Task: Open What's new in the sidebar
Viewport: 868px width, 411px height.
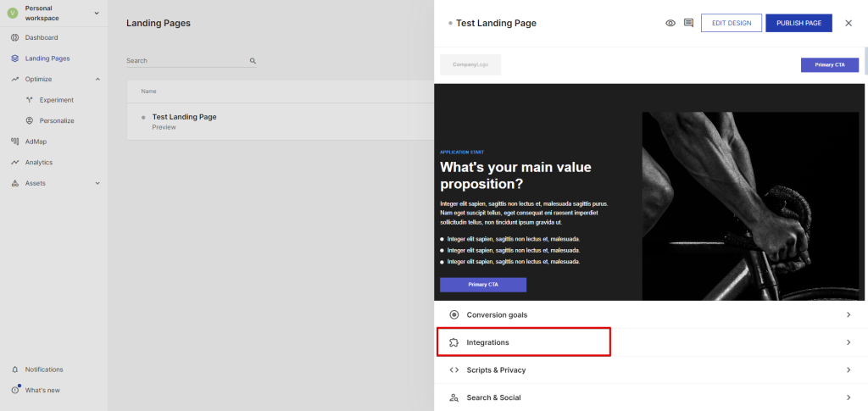Action: (x=42, y=390)
